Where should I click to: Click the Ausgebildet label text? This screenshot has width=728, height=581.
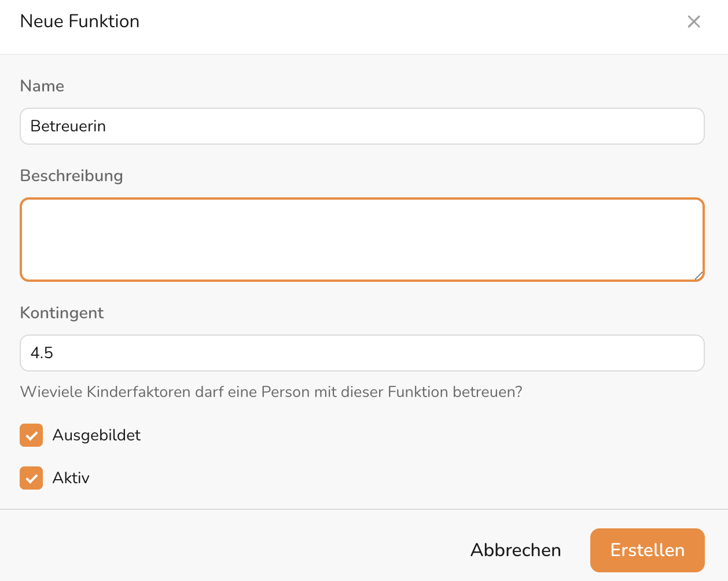(97, 435)
